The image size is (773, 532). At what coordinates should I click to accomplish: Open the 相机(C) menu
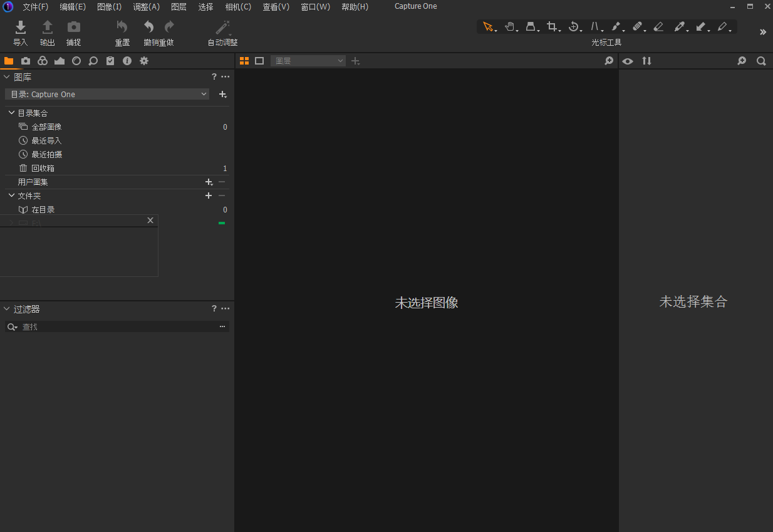tap(238, 7)
